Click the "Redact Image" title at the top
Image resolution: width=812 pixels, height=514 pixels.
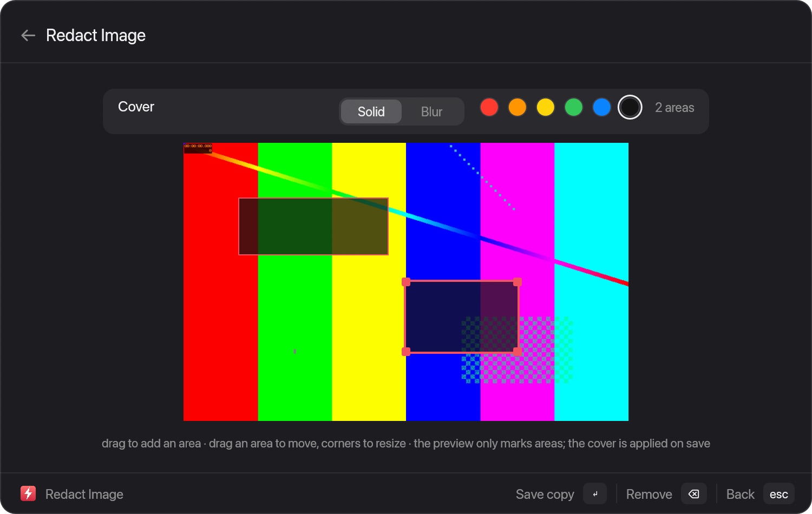point(96,35)
